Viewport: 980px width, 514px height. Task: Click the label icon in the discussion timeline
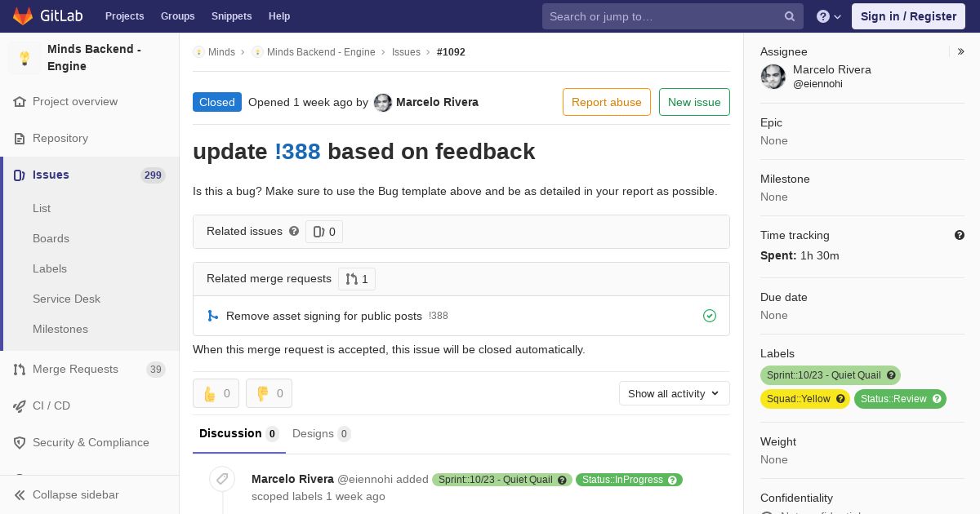click(x=222, y=479)
